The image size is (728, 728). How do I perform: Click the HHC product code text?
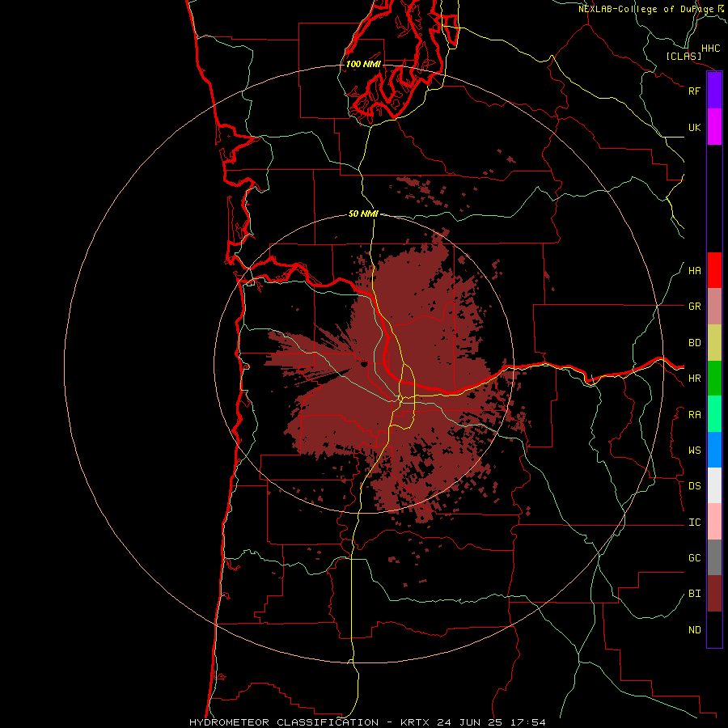tap(711, 49)
